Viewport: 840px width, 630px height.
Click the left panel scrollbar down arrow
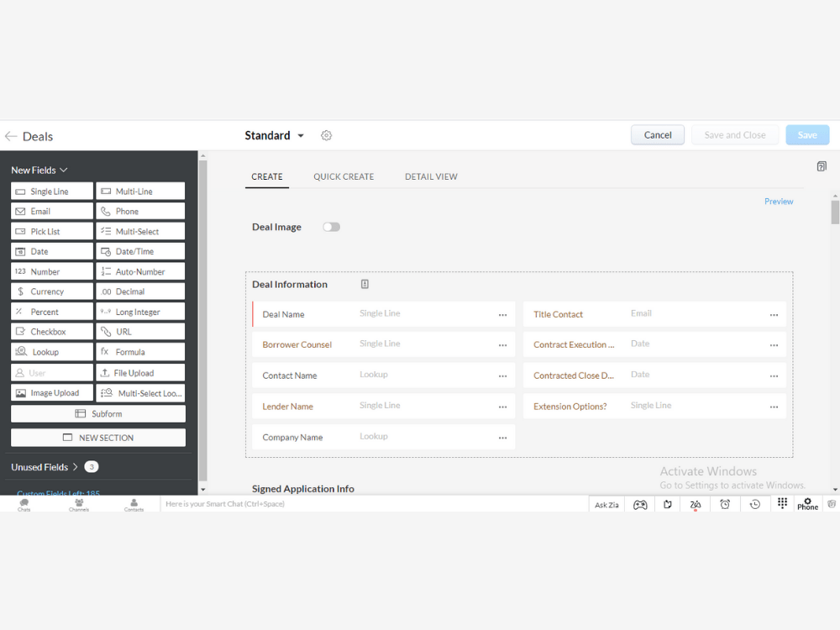[x=202, y=489]
